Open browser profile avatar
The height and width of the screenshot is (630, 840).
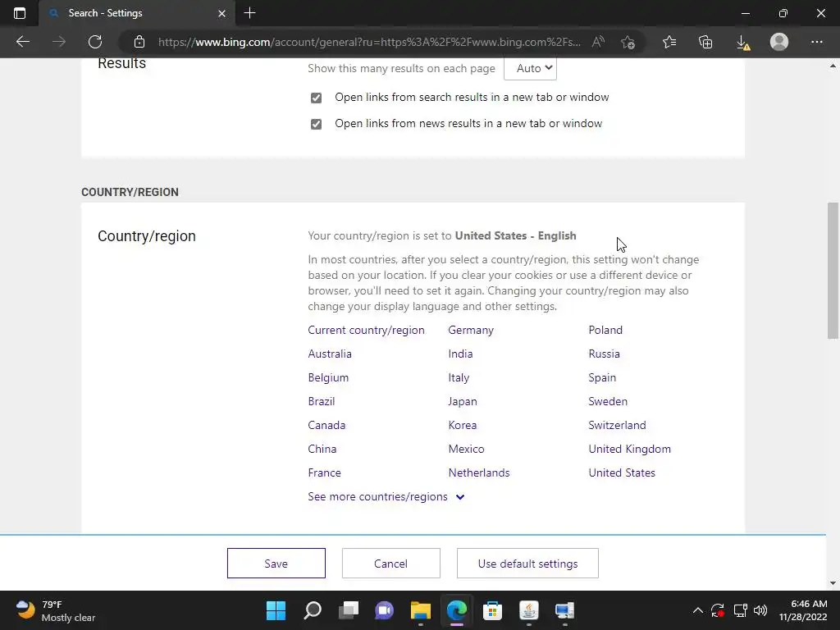(779, 42)
